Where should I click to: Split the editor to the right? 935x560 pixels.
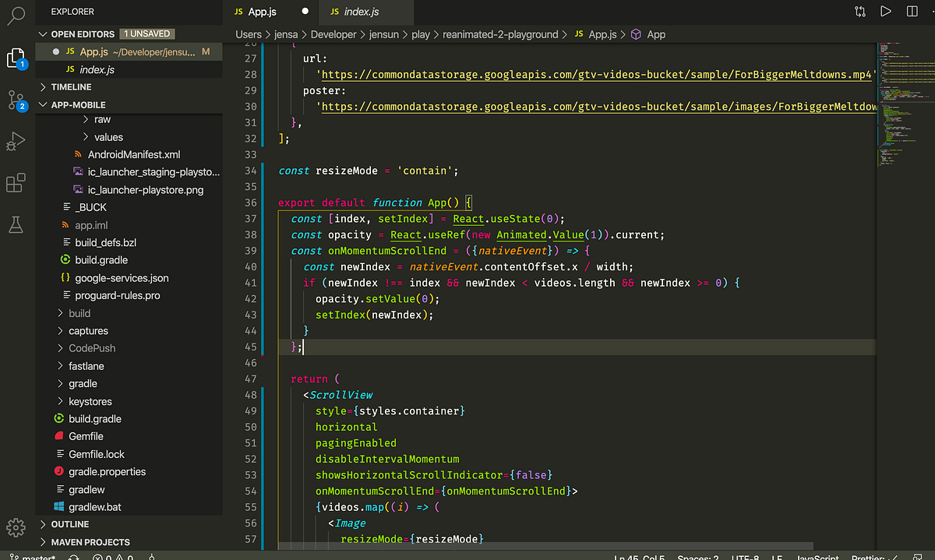click(x=912, y=12)
